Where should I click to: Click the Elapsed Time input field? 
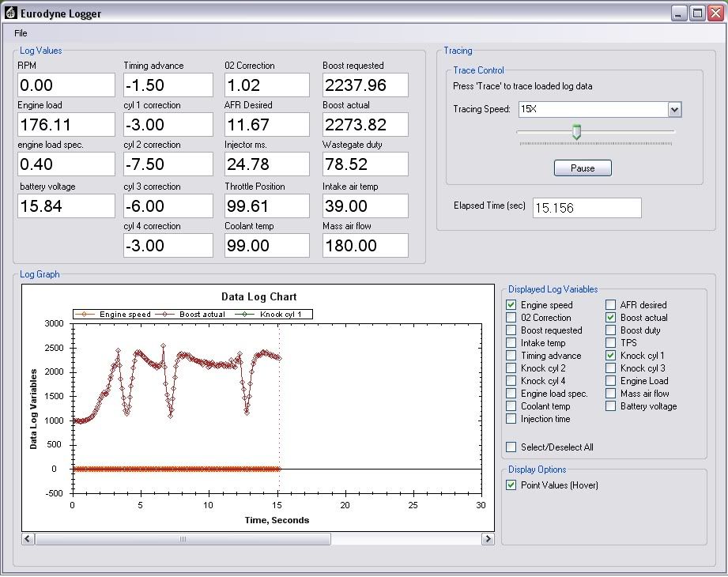coord(587,208)
